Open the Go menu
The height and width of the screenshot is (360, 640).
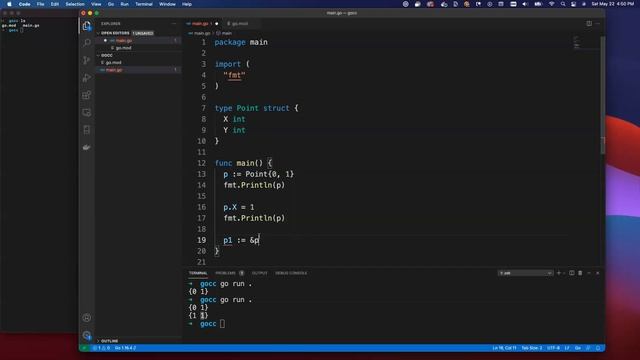tap(111, 4)
